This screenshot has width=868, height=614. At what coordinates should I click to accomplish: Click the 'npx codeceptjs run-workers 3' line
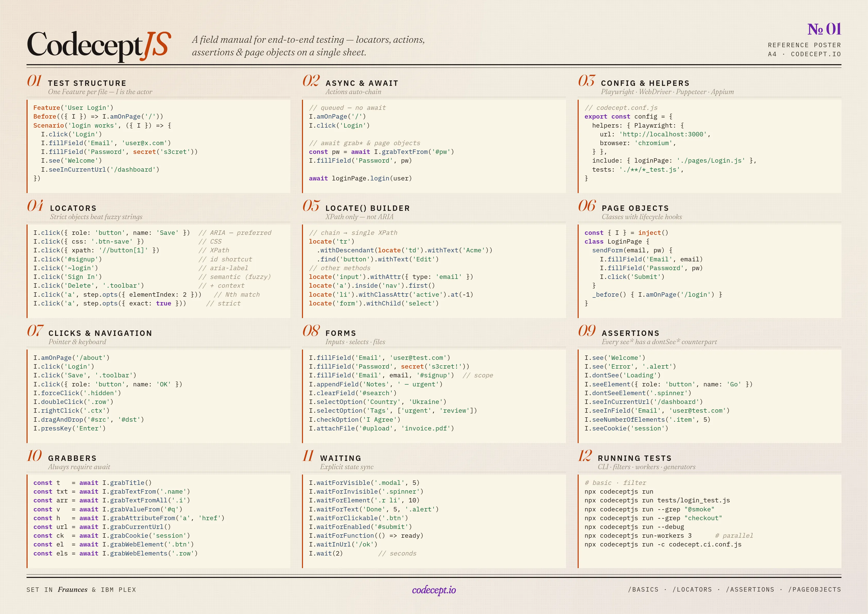tap(638, 536)
